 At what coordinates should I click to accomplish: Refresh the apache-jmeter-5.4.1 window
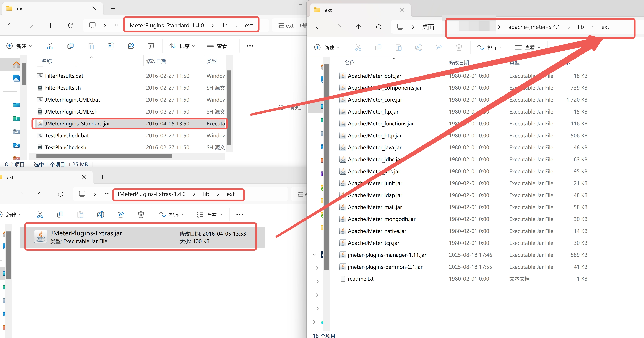[x=379, y=27]
